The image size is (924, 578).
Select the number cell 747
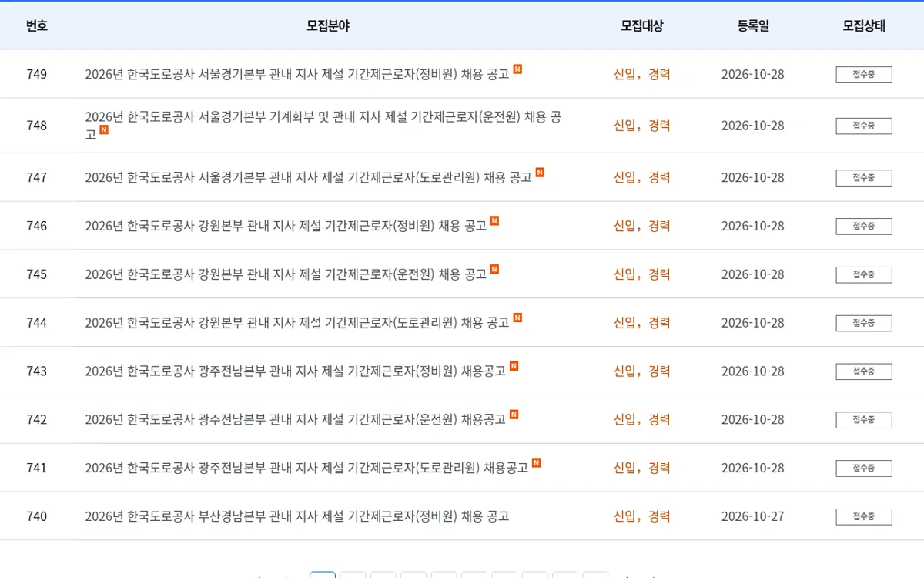[x=37, y=177]
